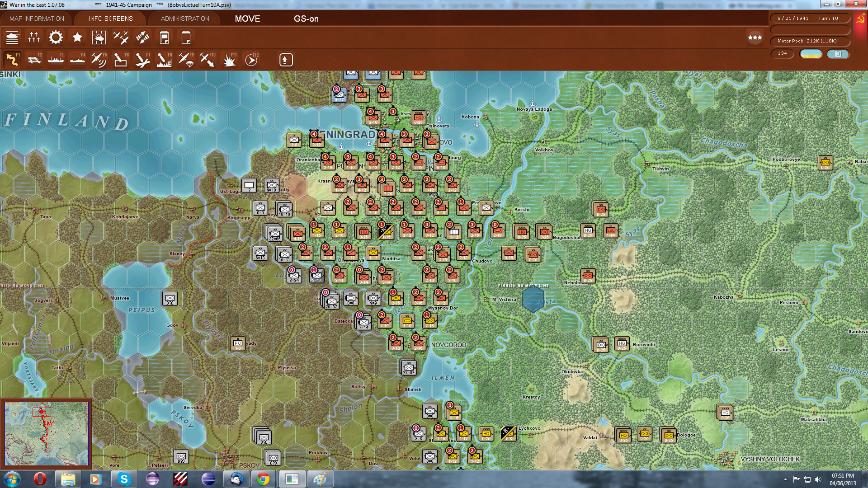Screen dimensions: 868x488
Task: Open the losses screen with crosses icon
Action: coord(34,38)
